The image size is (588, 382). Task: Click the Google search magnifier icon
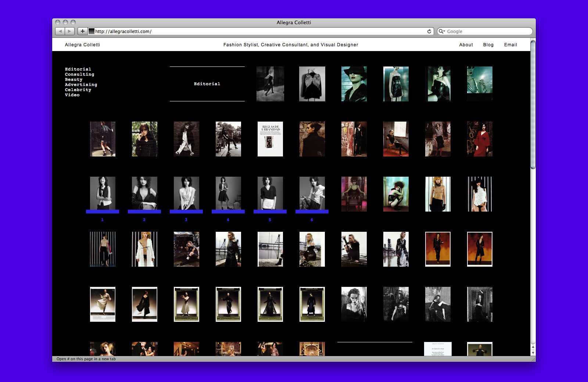[x=441, y=31]
